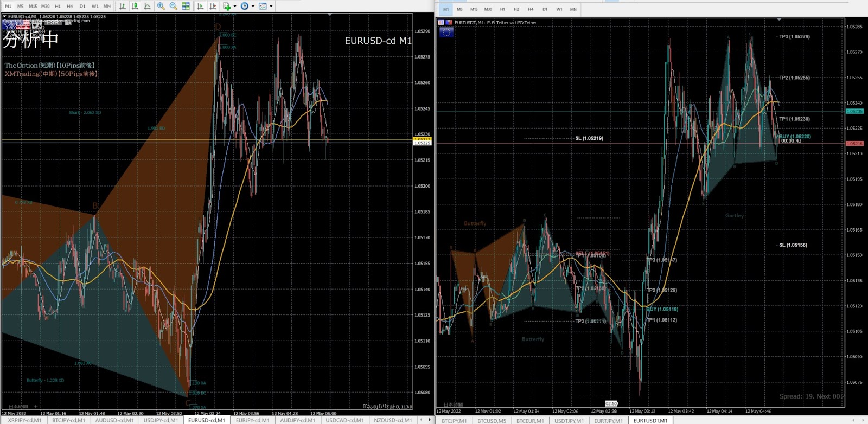Click the green price level marker 1.05235
The image size is (868, 424).
[x=854, y=111]
